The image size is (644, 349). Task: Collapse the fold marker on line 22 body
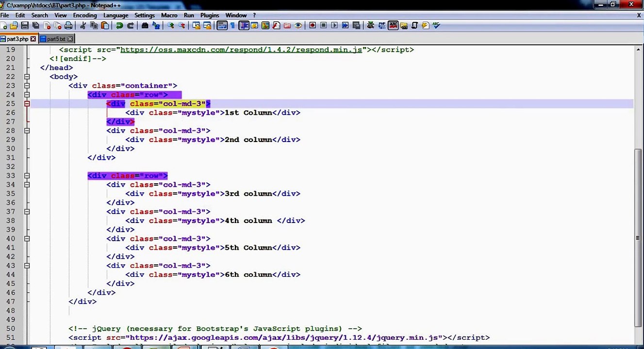click(x=27, y=77)
